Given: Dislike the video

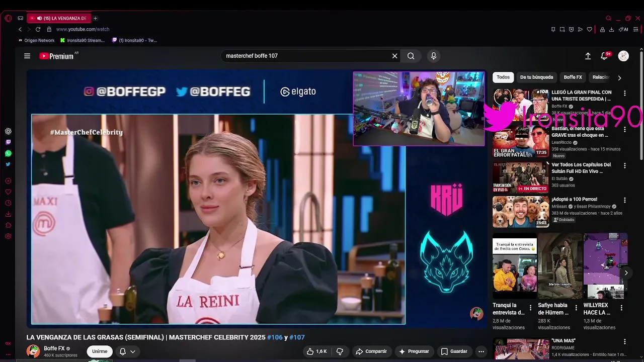Looking at the screenshot, I should [x=340, y=351].
